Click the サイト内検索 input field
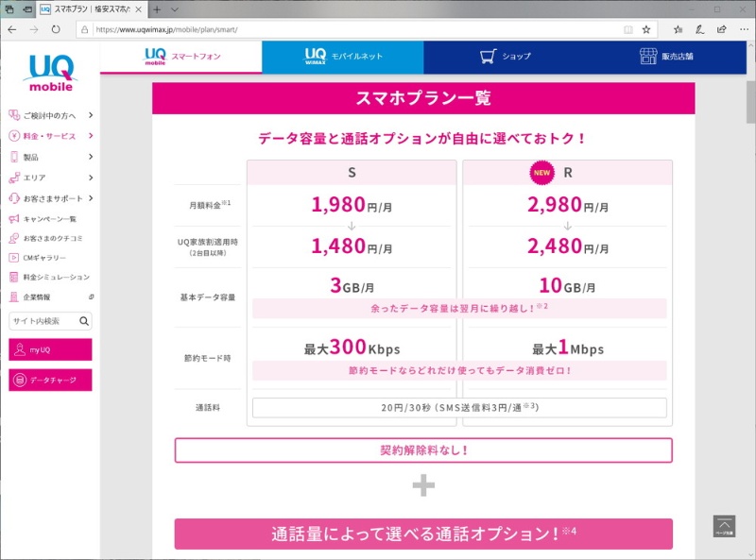The image size is (756, 560). 43,321
